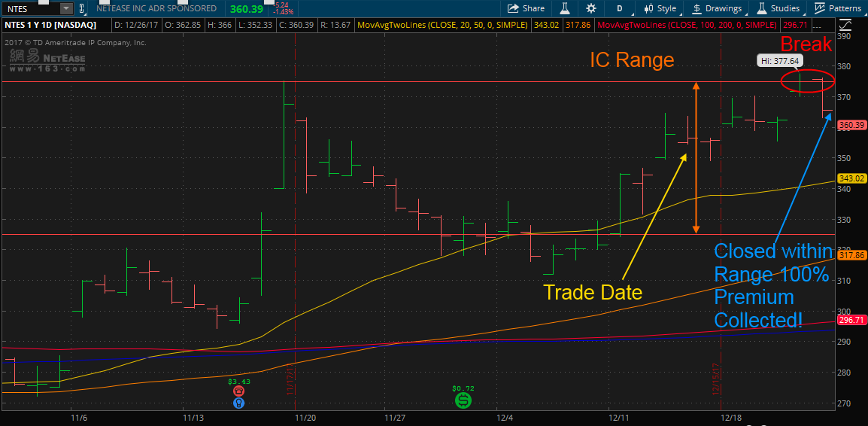Click the 360.39 price tag on axis

click(x=851, y=125)
